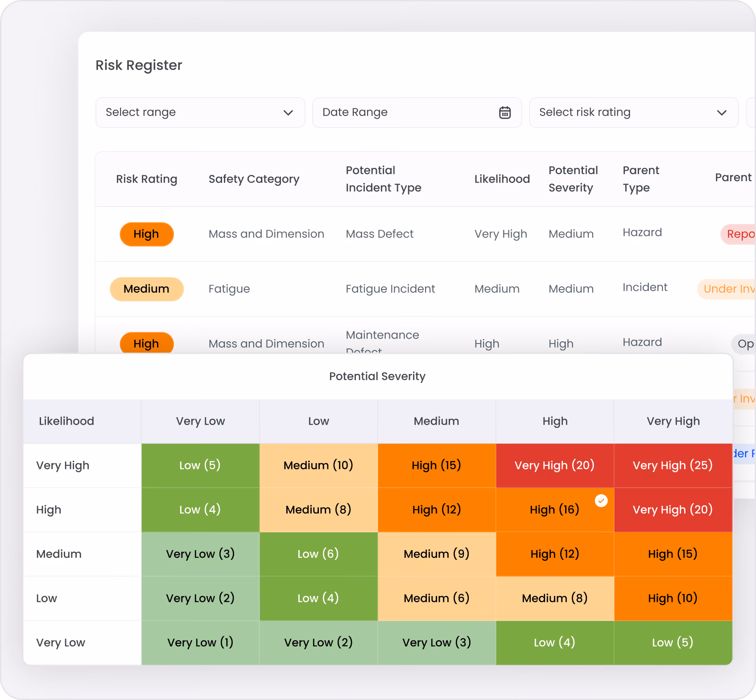Screen dimensions: 756x700
Task: Select Low (4) in Very Low likelihood row
Action: pos(555,642)
